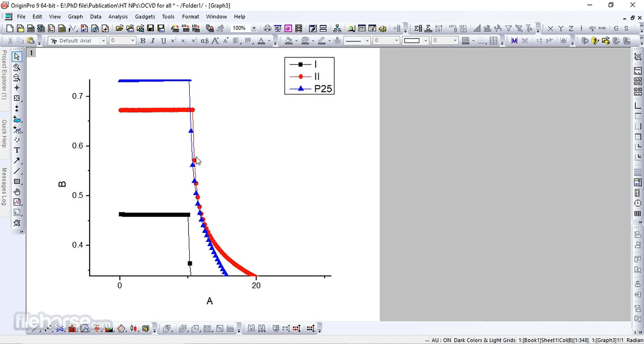Click the AU : ON status indicator
The image size is (644, 344).
point(441,340)
